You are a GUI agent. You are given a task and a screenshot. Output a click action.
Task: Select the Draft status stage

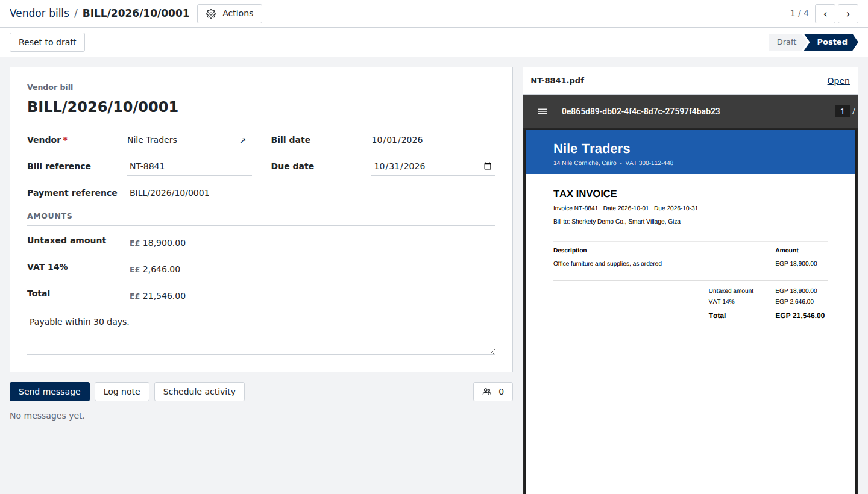(786, 42)
